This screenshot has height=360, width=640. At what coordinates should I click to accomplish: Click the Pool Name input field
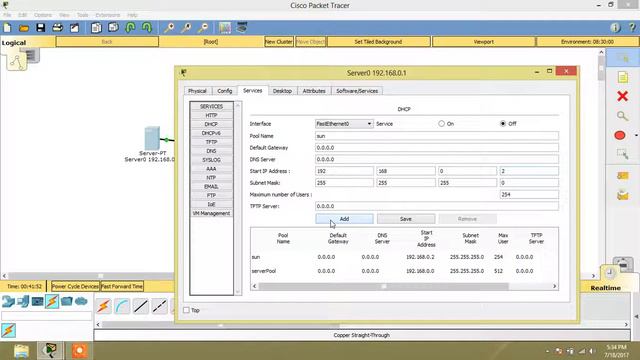point(437,136)
